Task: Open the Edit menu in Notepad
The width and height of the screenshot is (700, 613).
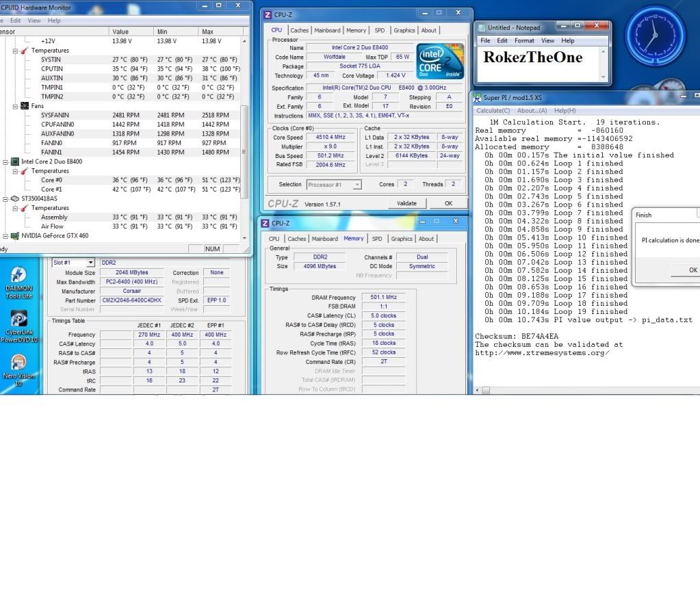Action: click(502, 40)
